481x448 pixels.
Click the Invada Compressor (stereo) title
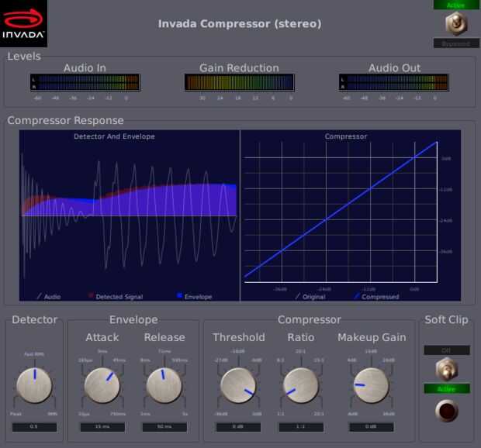click(240, 23)
